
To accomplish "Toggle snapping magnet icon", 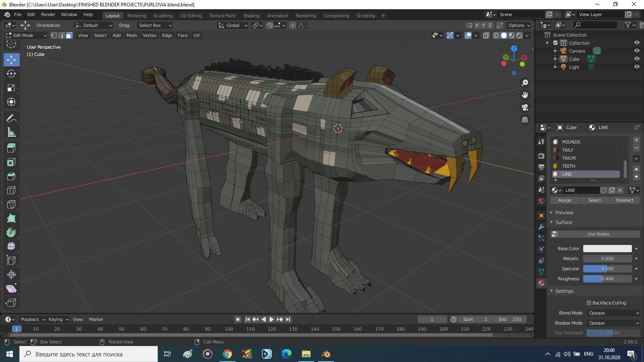I will tap(270, 25).
